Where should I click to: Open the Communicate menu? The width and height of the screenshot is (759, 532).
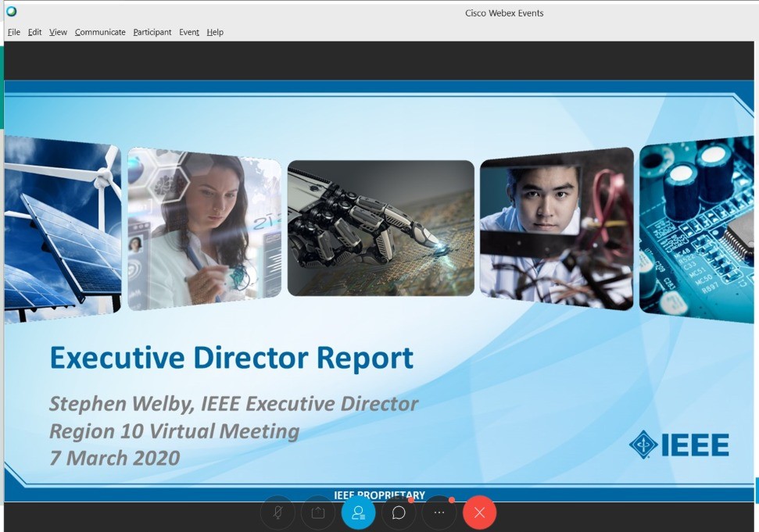pos(100,32)
